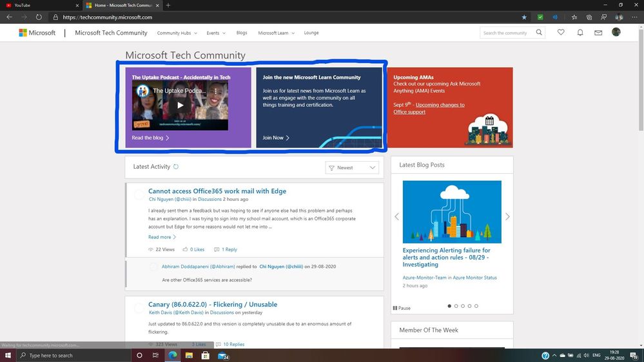This screenshot has height=362, width=644.
Task: Open the messages envelope icon
Action: [598, 32]
